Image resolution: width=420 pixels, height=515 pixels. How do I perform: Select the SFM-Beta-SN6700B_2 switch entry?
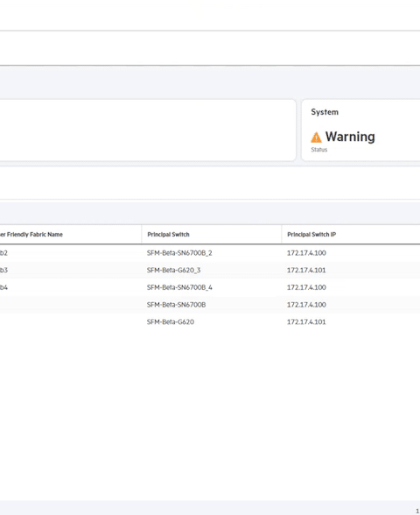pyautogui.click(x=179, y=253)
